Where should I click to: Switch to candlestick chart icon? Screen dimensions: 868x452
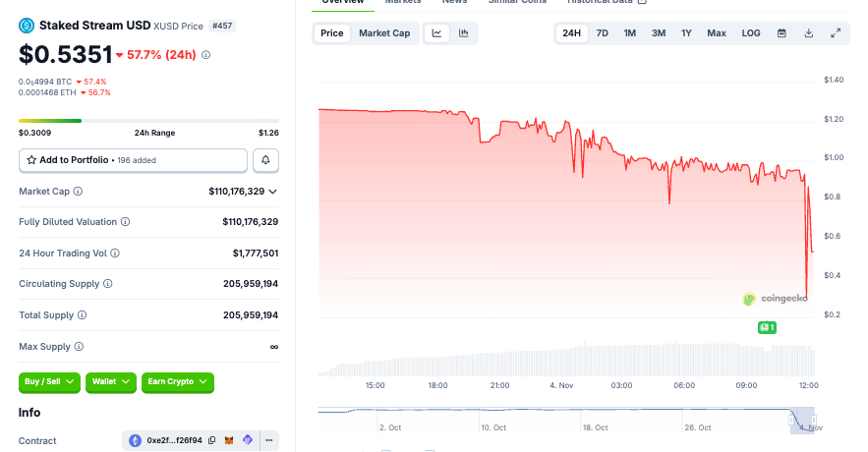463,33
